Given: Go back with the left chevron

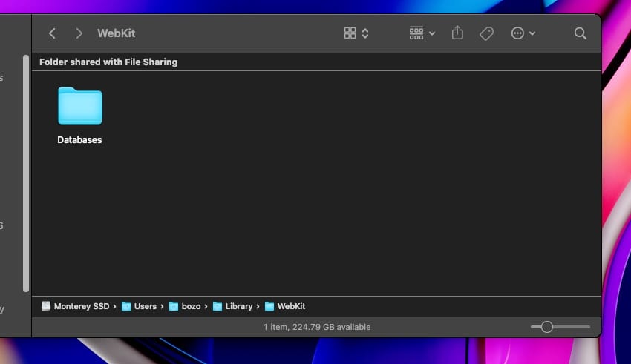Looking at the screenshot, I should coord(52,33).
